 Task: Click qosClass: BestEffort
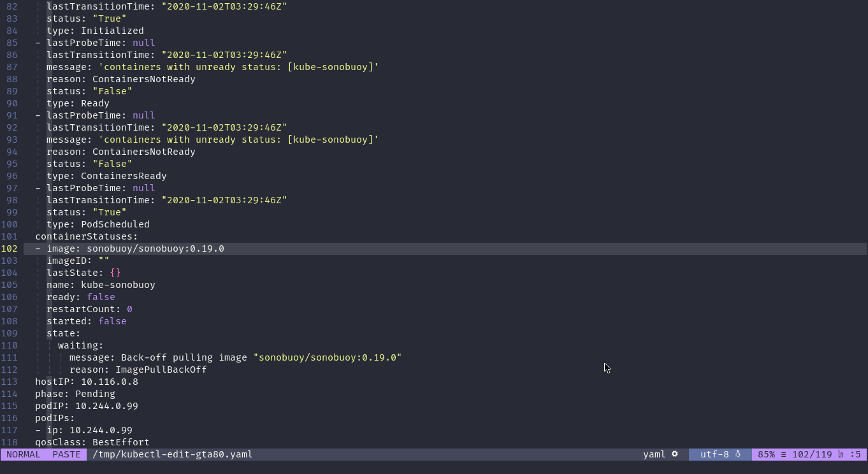click(92, 442)
